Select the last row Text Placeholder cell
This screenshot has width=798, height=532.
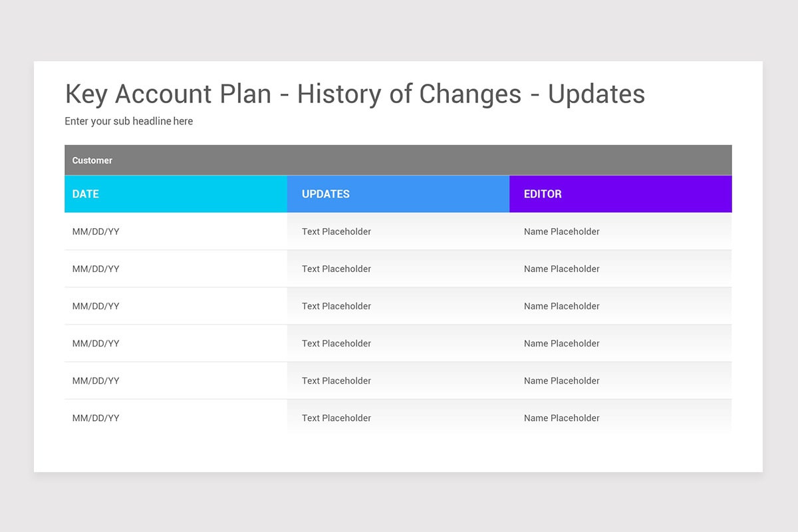point(336,418)
